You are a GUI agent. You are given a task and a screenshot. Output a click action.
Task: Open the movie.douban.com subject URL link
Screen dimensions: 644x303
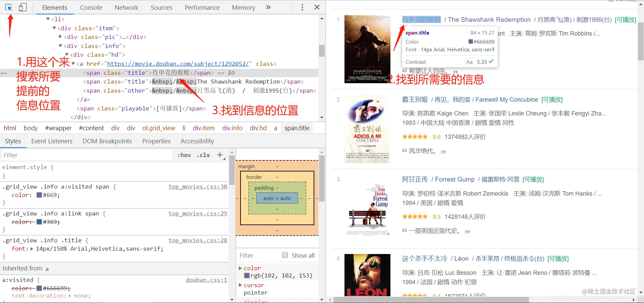[178, 64]
